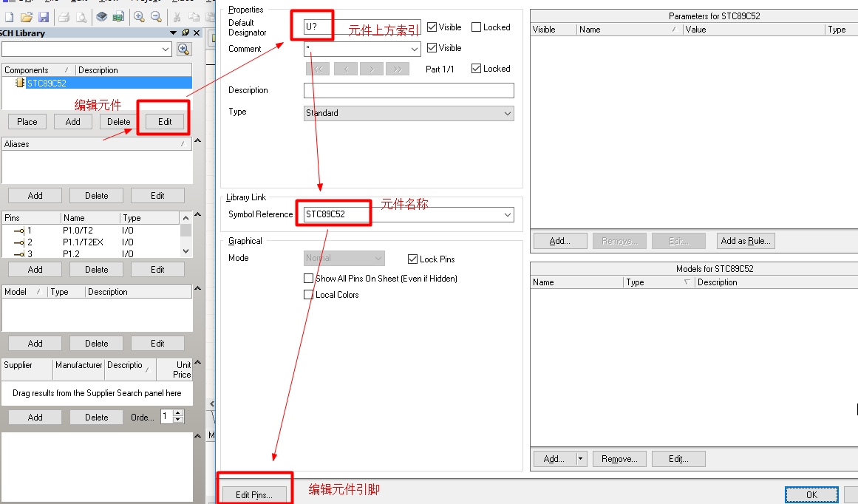Sort Parameters by the Value column header
Viewport: 858px width, 504px height.
[754, 30]
